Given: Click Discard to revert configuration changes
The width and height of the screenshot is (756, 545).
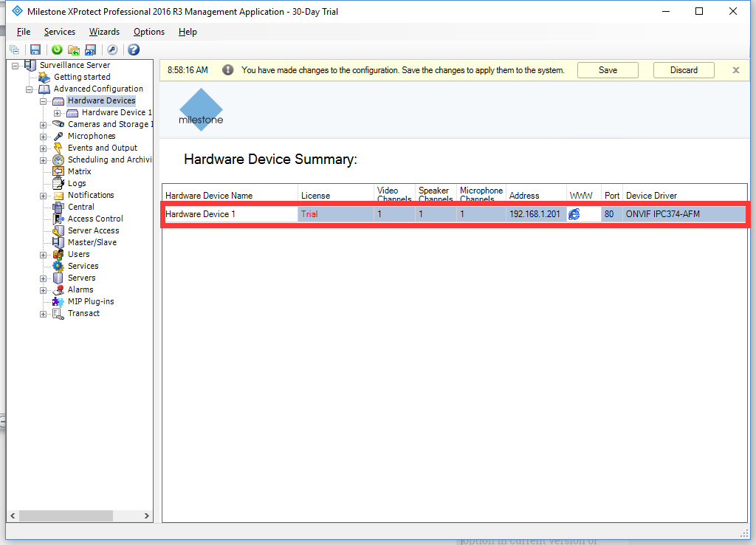Looking at the screenshot, I should tap(684, 70).
